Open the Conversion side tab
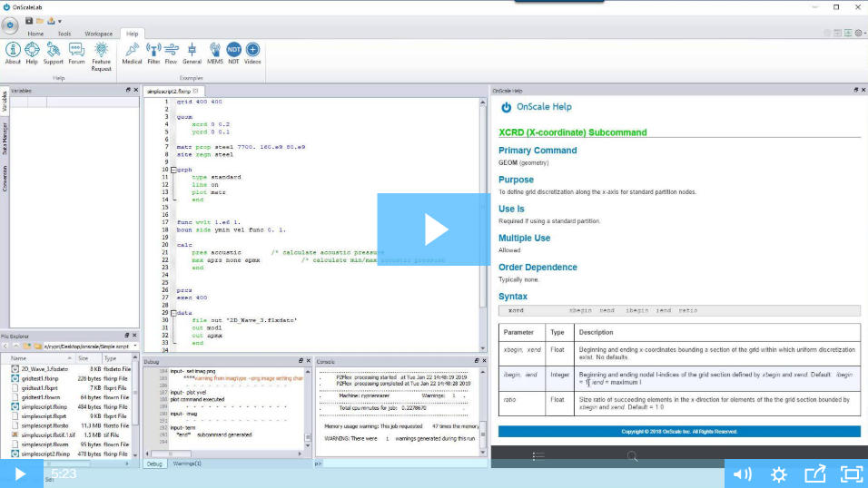 click(x=5, y=179)
